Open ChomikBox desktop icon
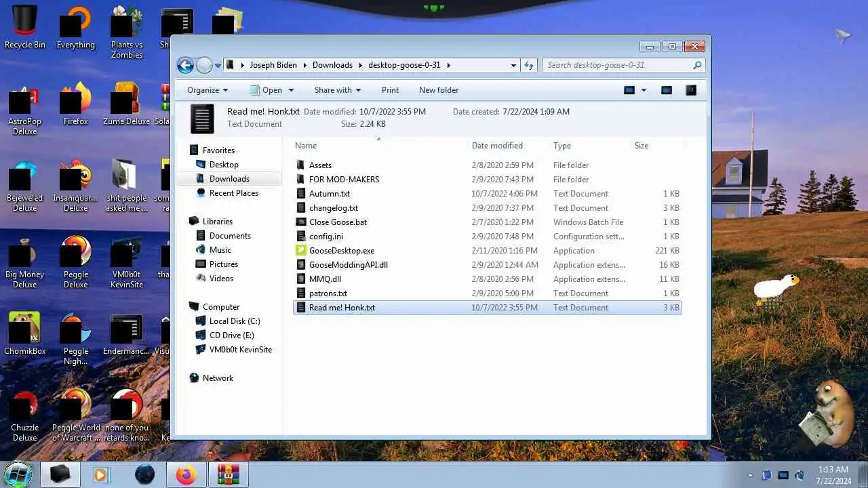The image size is (868, 488). point(25,333)
